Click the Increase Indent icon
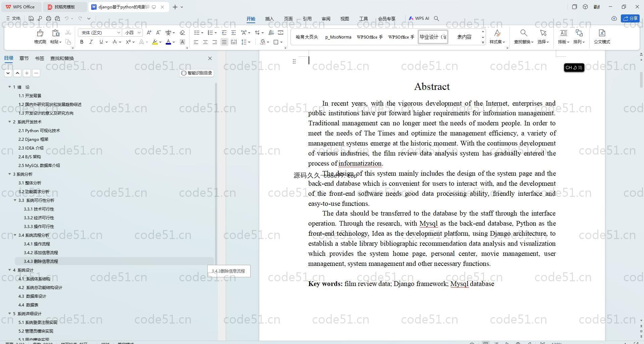The image size is (644, 344). pos(233,33)
